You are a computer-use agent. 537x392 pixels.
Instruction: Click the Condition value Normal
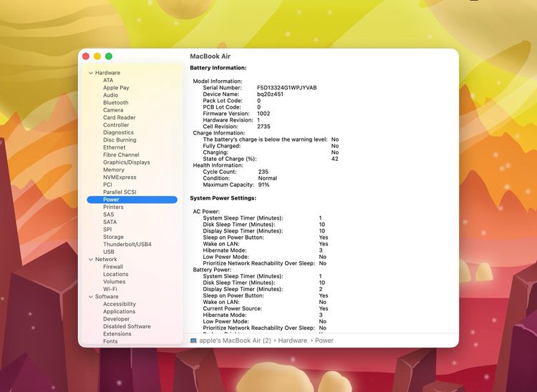(268, 178)
